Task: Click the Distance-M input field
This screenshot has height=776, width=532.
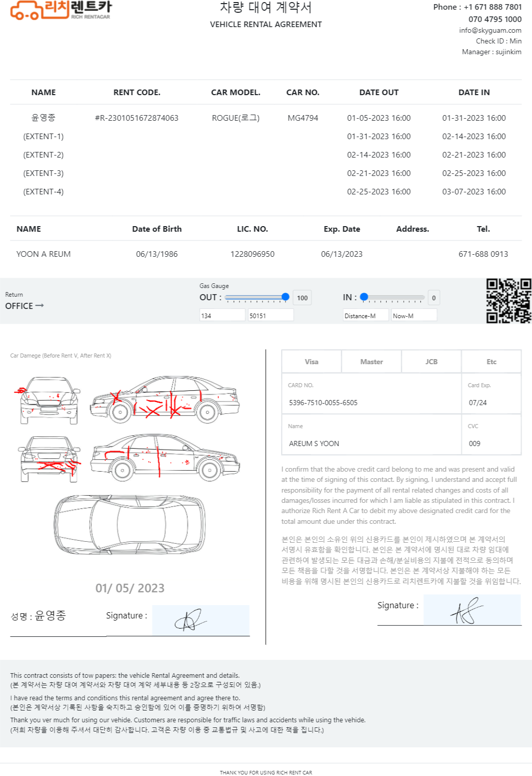Action: [x=365, y=315]
